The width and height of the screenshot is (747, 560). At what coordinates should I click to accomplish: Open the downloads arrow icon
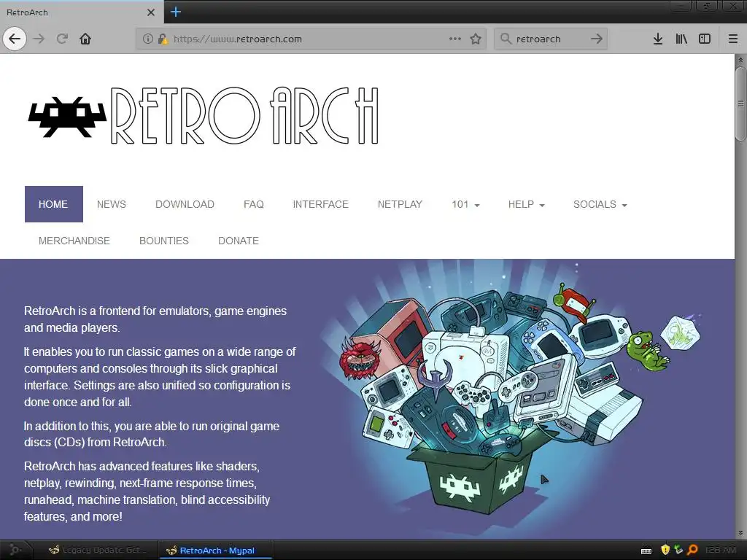pos(658,39)
